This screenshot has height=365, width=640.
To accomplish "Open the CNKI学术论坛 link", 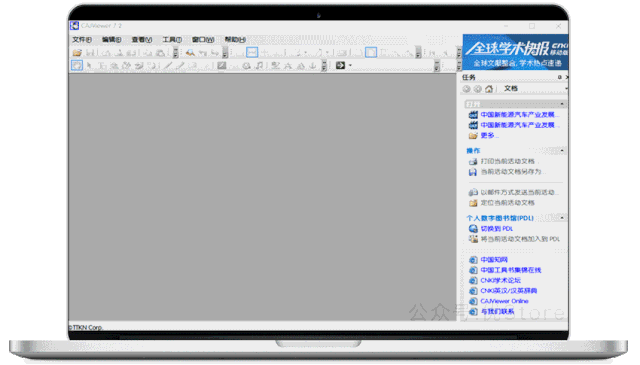I will [x=500, y=280].
